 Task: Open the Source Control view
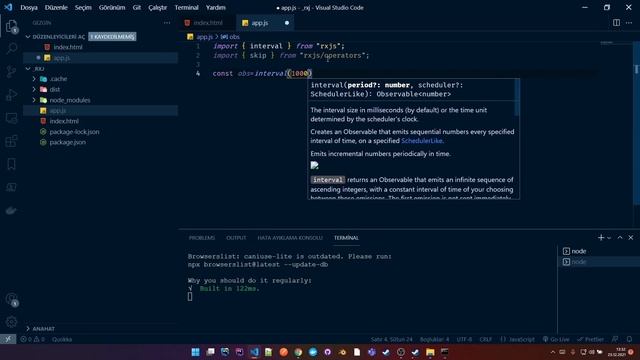pos(11,72)
